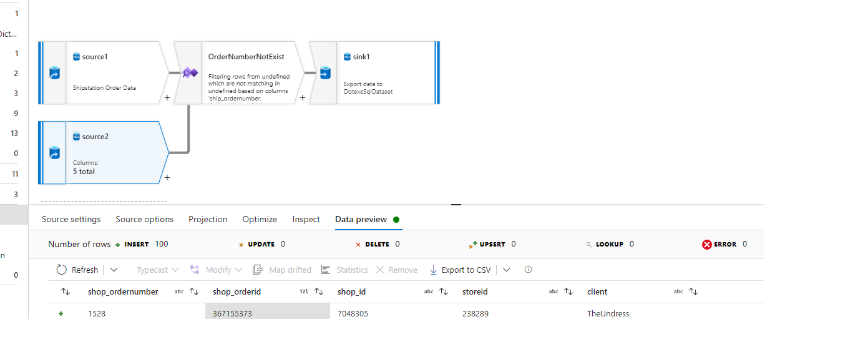
Task: Switch to the Source options tab
Action: 145,219
